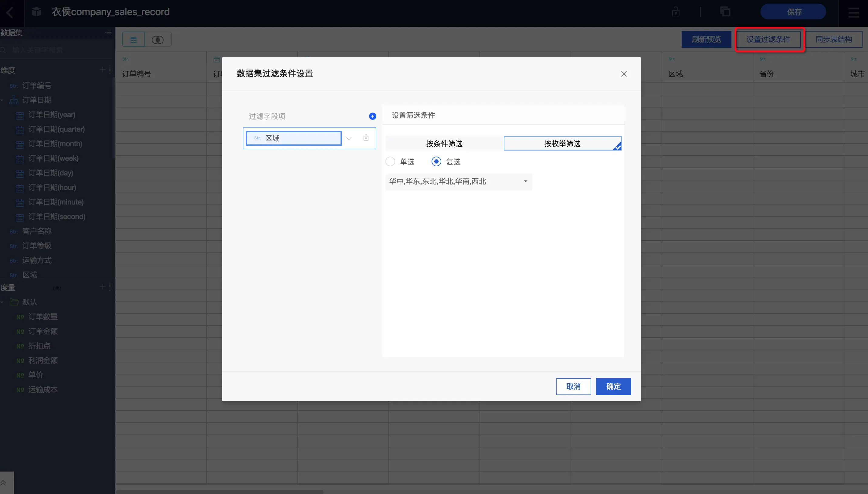Viewport: 868px width, 494px height.
Task: Switch to the 按条件筛选 tab
Action: click(x=444, y=144)
